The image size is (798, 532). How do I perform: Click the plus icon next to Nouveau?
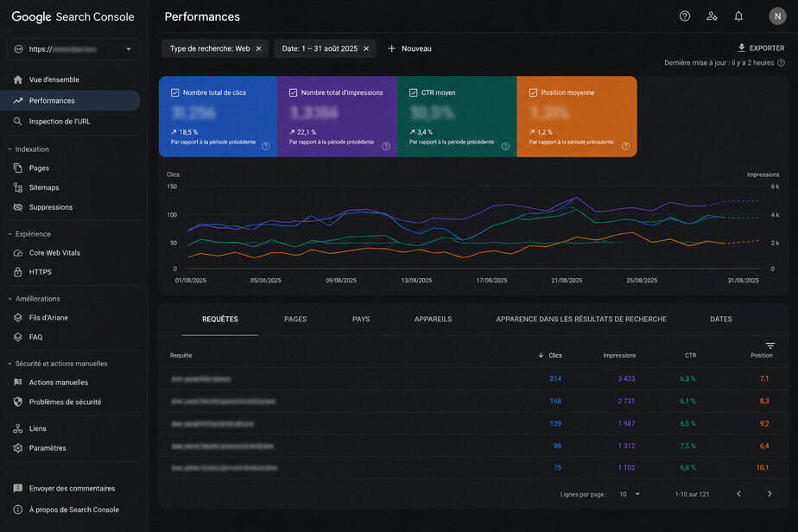391,48
